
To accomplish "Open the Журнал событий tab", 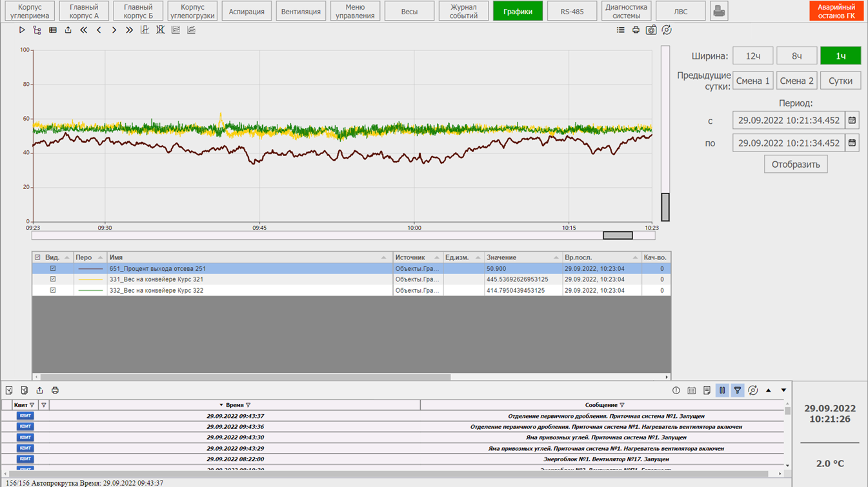I will [x=463, y=12].
